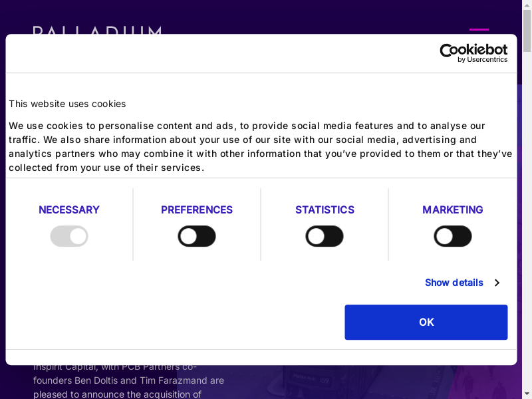Turn on the Statistics cookies switch
The width and height of the screenshot is (532, 399).
[325, 236]
